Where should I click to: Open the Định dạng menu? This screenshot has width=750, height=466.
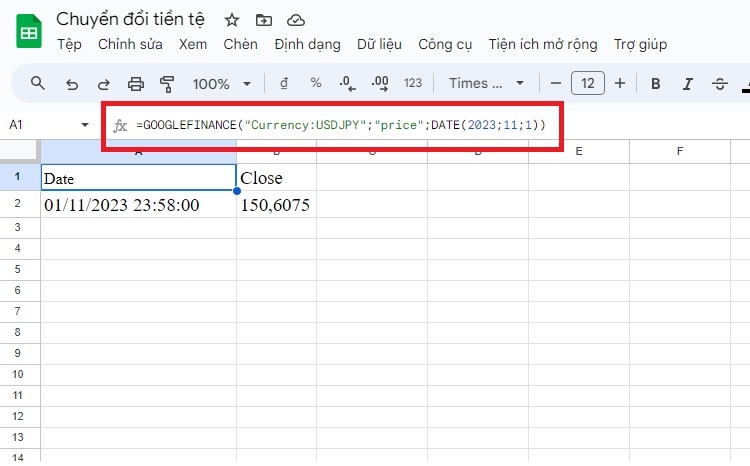click(x=308, y=44)
